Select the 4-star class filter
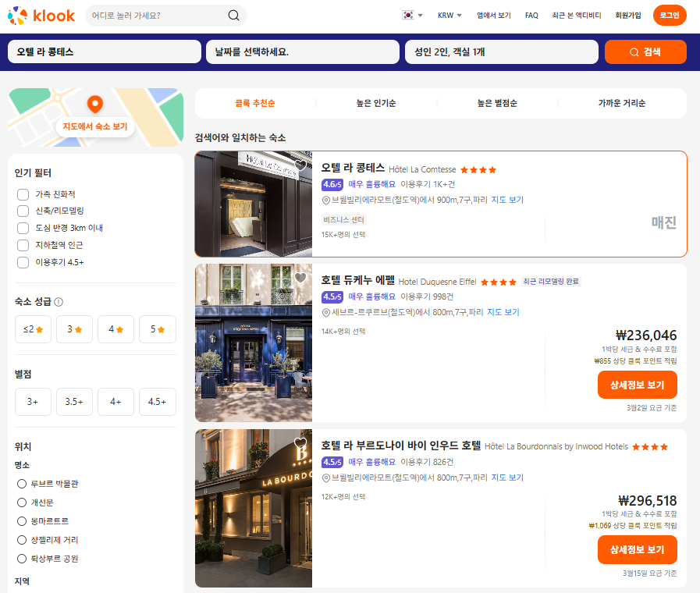 115,329
